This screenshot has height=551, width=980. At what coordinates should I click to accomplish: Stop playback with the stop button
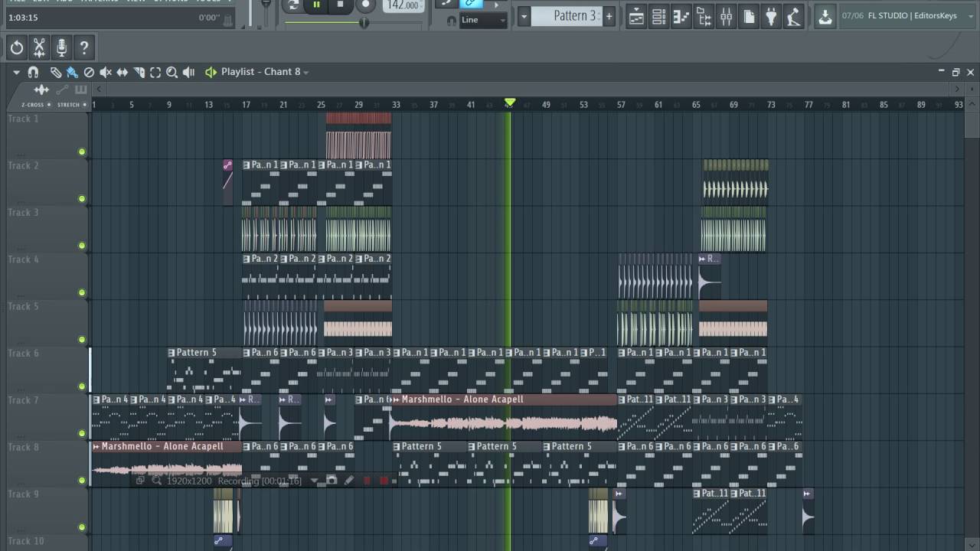[341, 5]
